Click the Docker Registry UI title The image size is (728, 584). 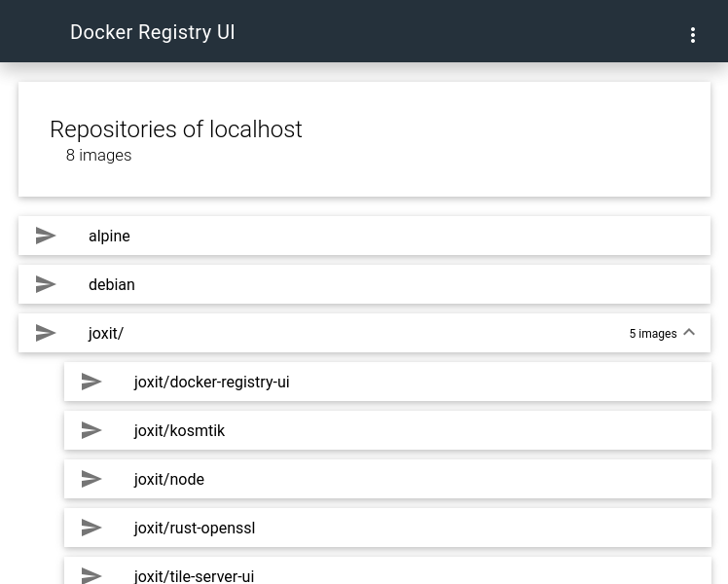[153, 32]
